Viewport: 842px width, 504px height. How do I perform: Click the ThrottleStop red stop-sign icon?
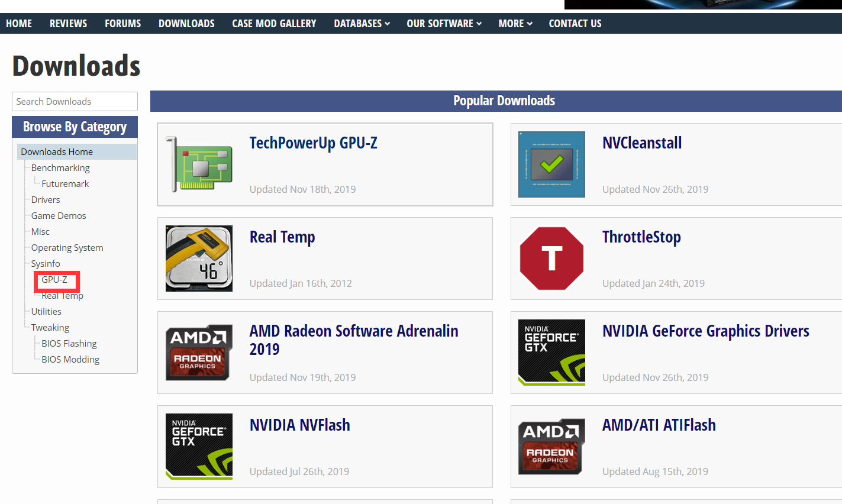[551, 259]
